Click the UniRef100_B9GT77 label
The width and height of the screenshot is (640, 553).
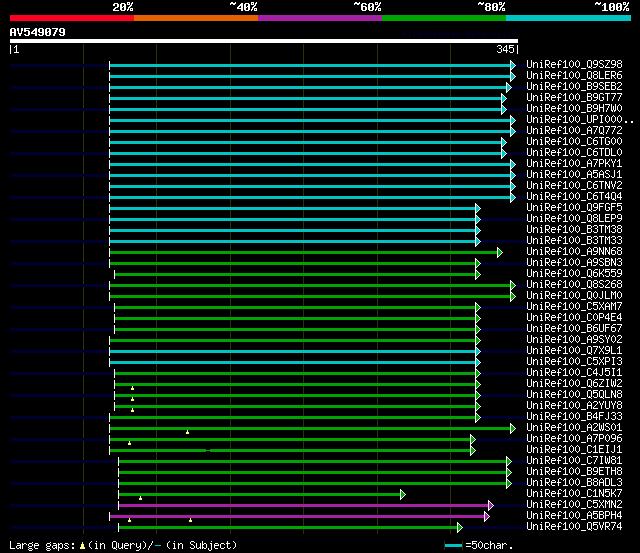point(574,98)
